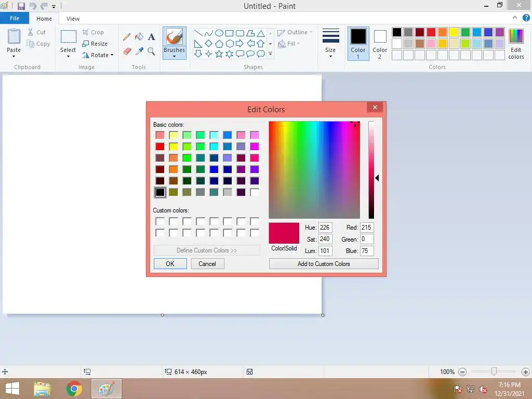Select the Magnifier tool
The width and height of the screenshot is (532, 399).
(151, 51)
